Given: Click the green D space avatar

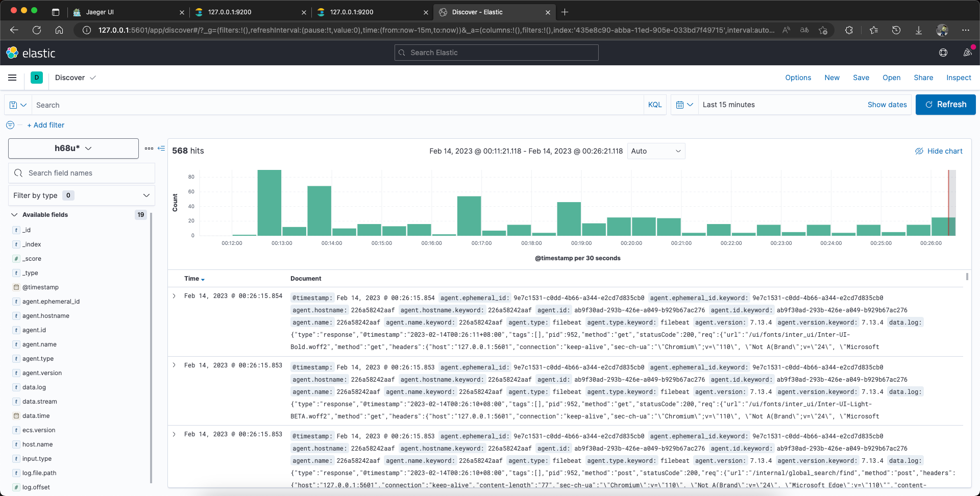Looking at the screenshot, I should (37, 78).
